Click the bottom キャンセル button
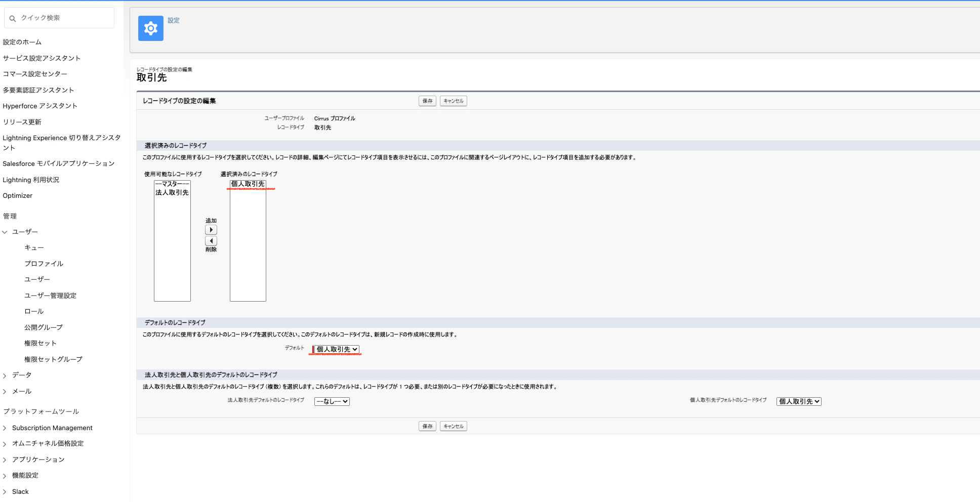Viewport: 980px width, 502px height. coord(454,426)
